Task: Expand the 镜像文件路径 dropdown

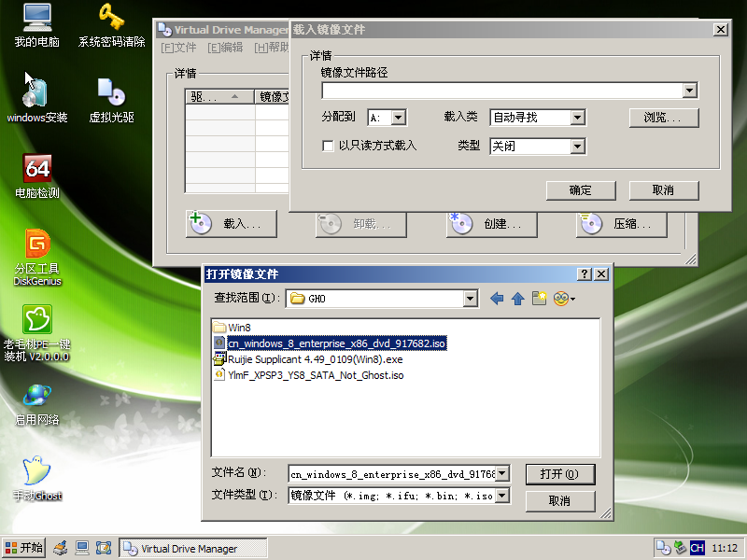Action: click(x=690, y=91)
